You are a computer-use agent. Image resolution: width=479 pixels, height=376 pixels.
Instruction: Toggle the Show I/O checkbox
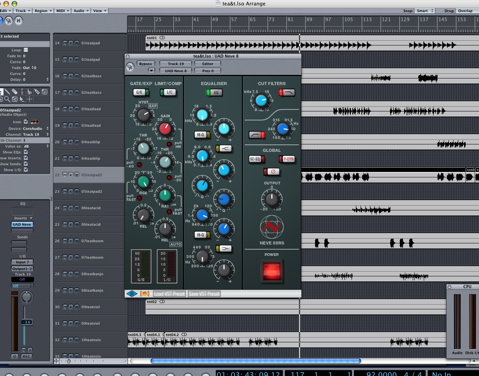point(26,170)
